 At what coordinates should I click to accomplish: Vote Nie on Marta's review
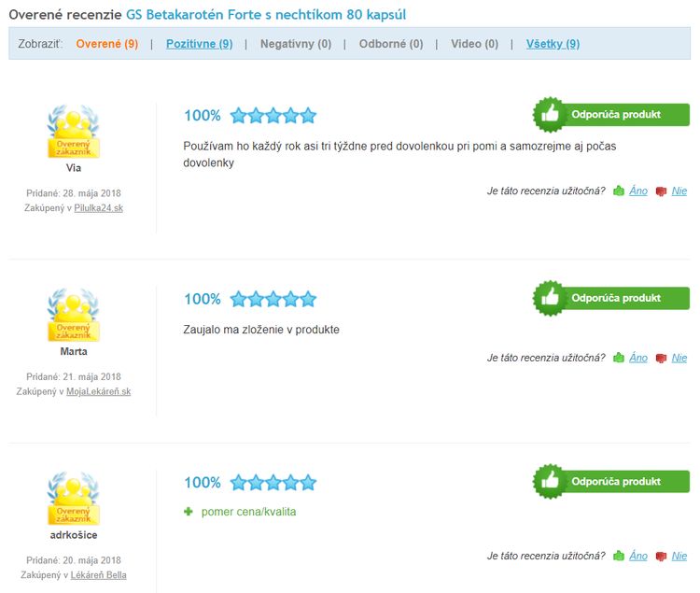click(679, 358)
